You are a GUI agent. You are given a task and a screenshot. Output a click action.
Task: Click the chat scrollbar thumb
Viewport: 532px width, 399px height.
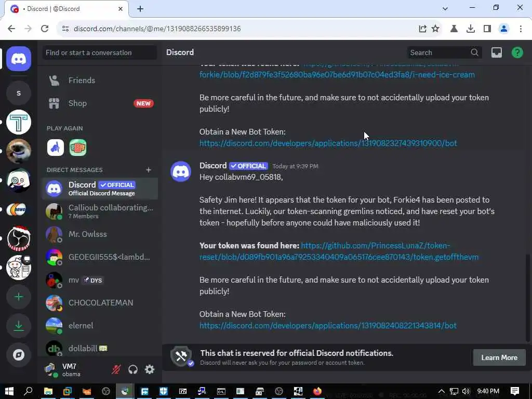[527, 298]
